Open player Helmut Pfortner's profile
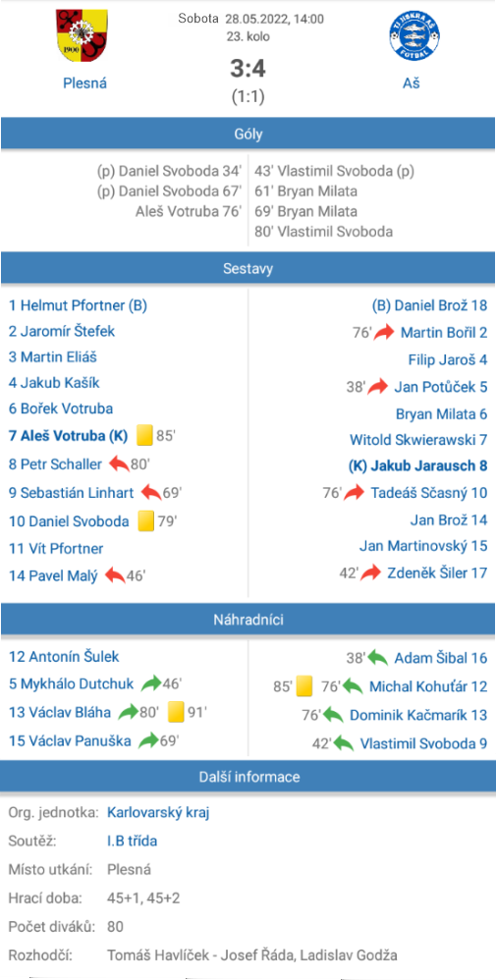Screen dimensions: 496x980 point(79,305)
